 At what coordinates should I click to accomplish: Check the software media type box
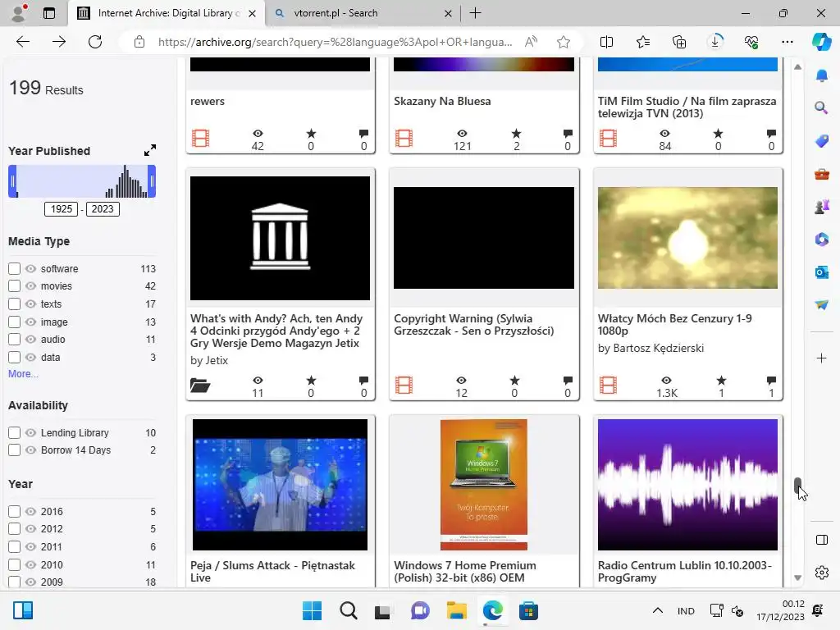click(15, 268)
